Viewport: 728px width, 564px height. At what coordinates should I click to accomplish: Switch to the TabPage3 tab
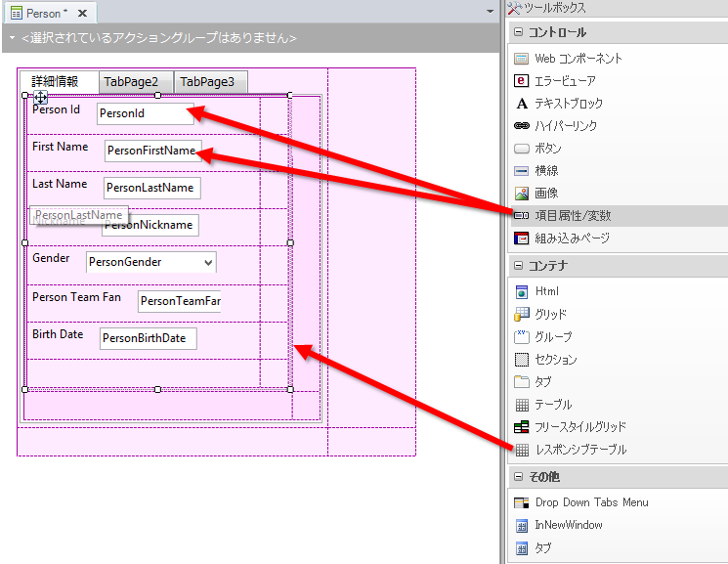tap(211, 82)
